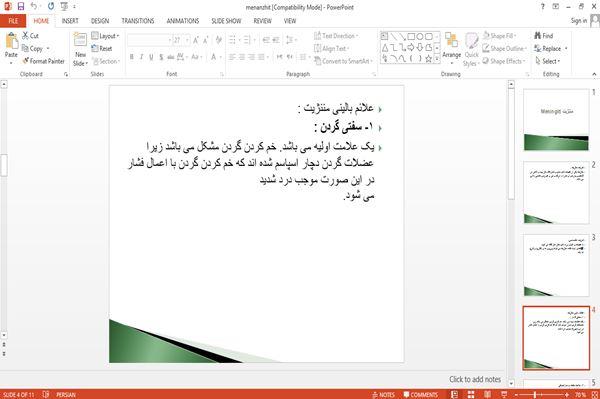This screenshot has height=399, width=600.
Task: Switch to Reading View icon in status bar
Action: click(488, 394)
